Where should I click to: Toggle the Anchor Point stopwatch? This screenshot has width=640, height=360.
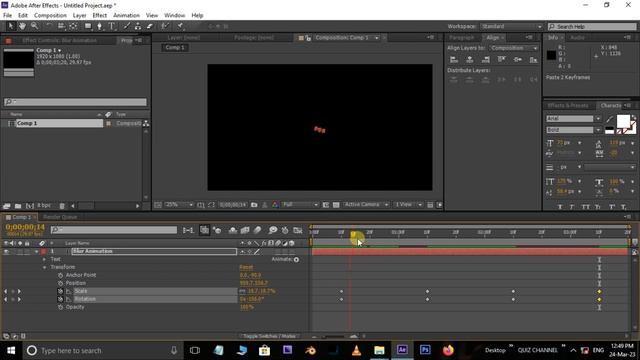tap(60, 275)
